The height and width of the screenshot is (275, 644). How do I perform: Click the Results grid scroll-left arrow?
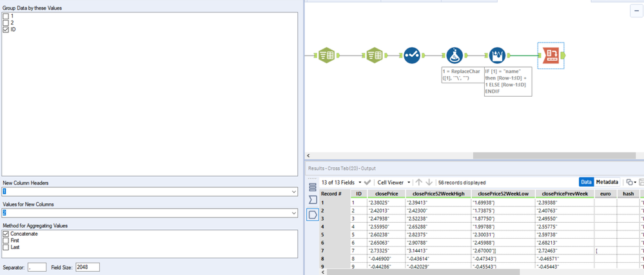(x=323, y=272)
